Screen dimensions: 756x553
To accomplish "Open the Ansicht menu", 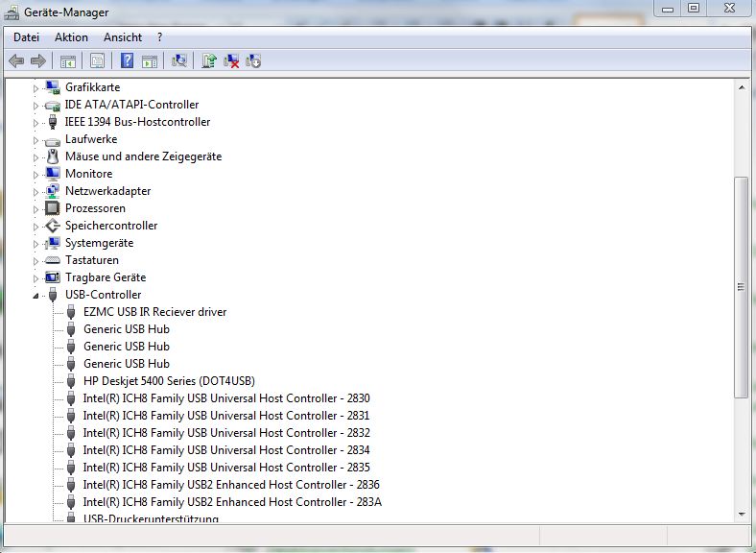I will pyautogui.click(x=123, y=37).
